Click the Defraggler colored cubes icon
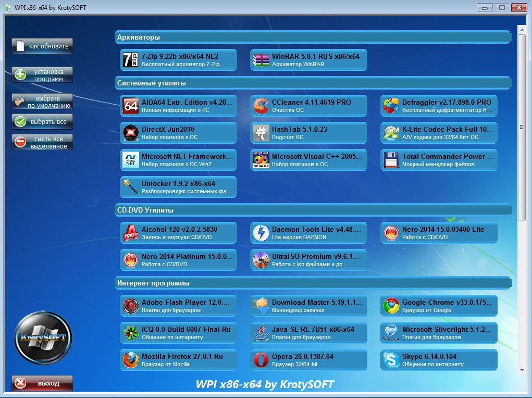Viewport: 532px width, 398px height. tap(391, 106)
